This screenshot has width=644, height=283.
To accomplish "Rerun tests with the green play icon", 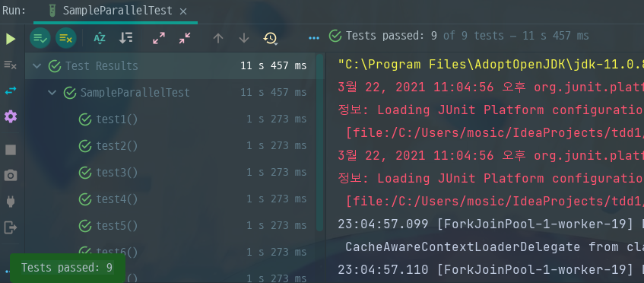I will pos(11,39).
